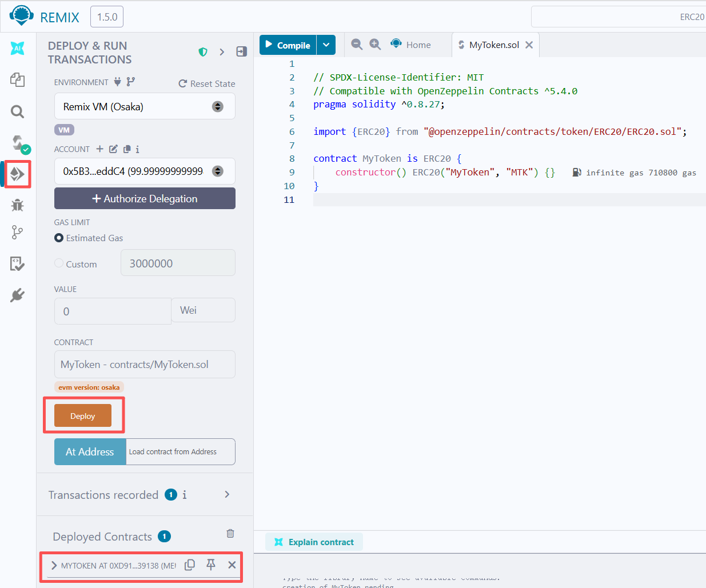Screen dimensions: 706x588
Task: Click the side panel toggle icon
Action: [242, 51]
